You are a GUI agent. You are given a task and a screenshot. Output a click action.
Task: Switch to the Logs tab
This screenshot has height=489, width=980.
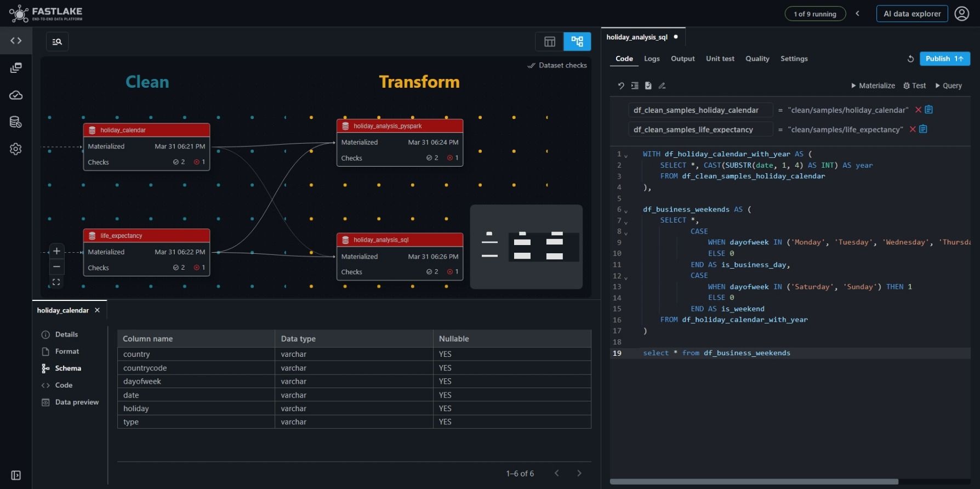652,59
